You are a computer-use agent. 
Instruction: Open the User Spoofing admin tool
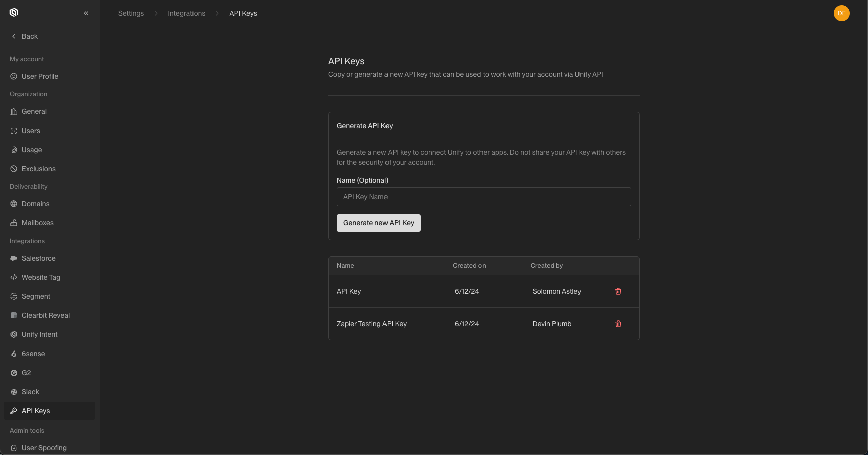click(44, 448)
